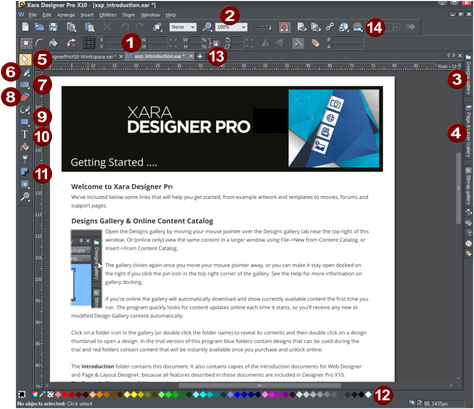The height and width of the screenshot is (409, 474).
Task: Open the Bitmap gallery side tab
Action: point(468,187)
